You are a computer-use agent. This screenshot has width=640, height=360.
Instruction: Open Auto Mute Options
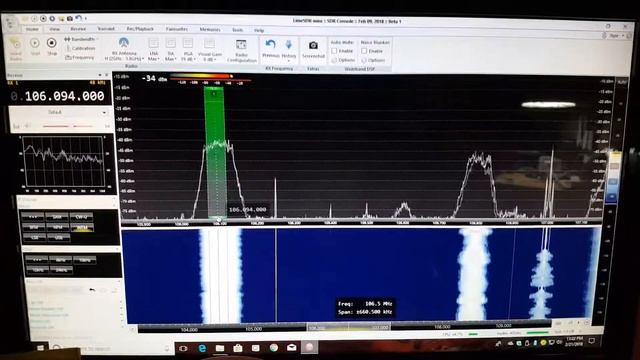343,60
